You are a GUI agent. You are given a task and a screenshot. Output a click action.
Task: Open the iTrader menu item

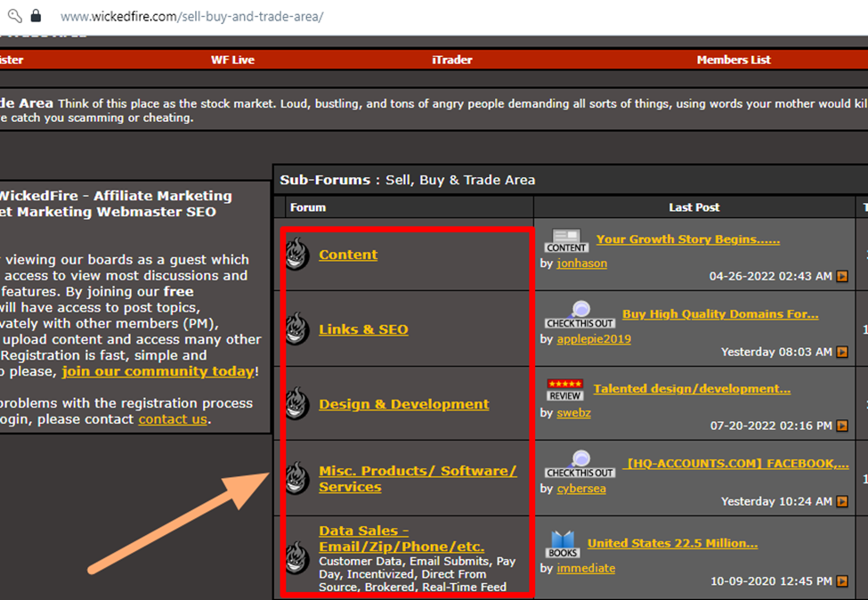[x=452, y=60]
